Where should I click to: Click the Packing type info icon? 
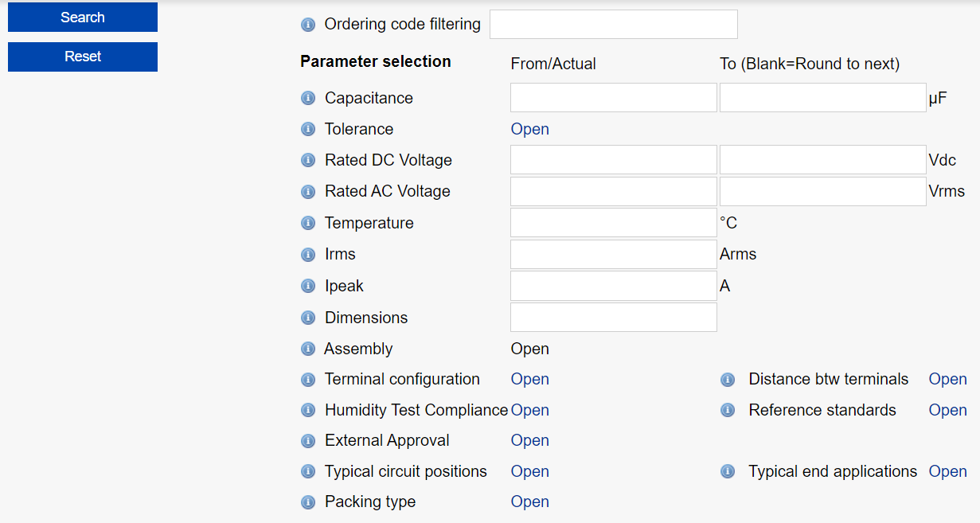point(308,502)
